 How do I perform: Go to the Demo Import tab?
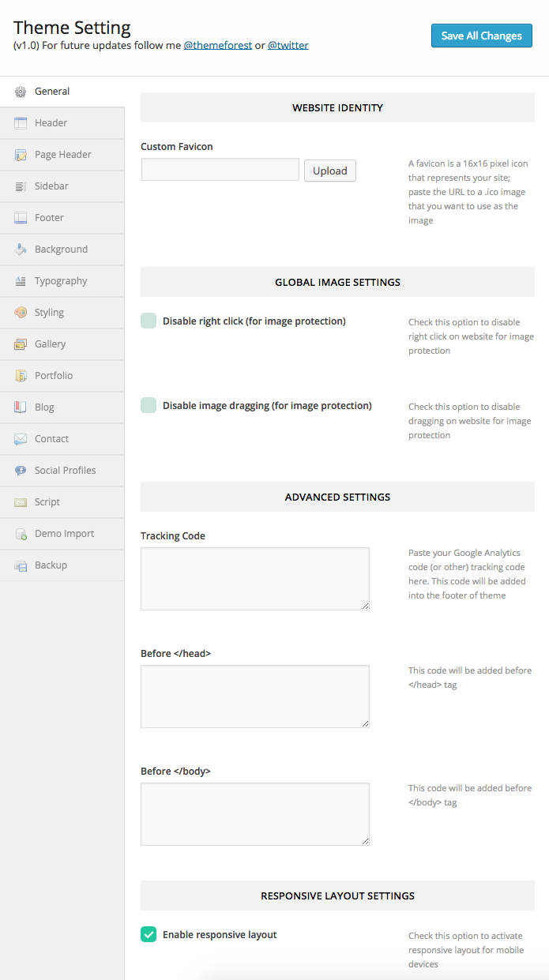tap(64, 534)
